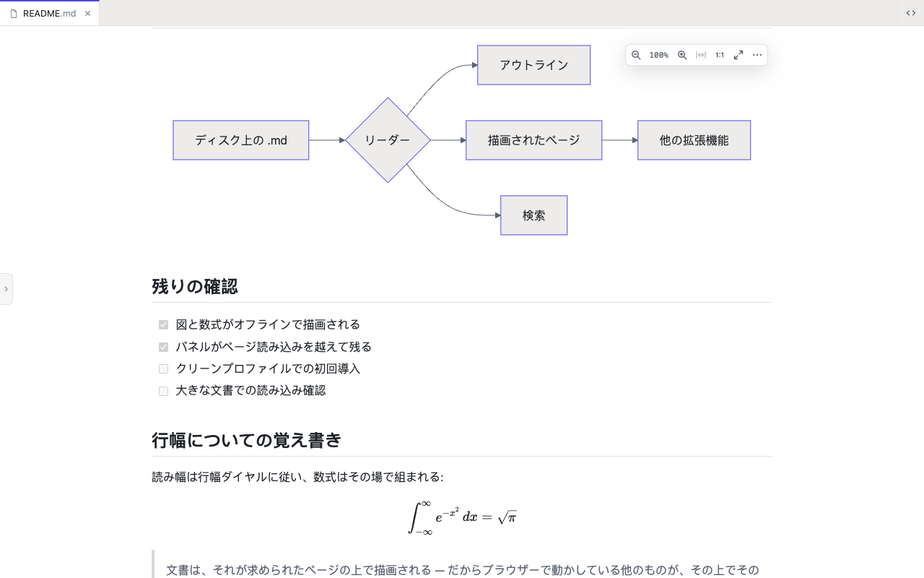Toggle source code view
Screen dimensions: 924x578
click(x=911, y=13)
